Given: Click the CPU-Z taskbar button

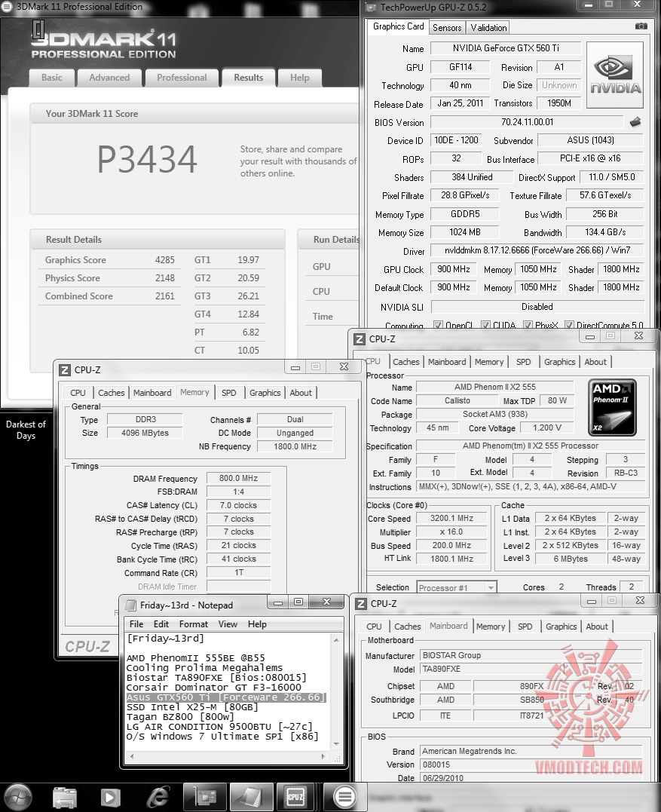Looking at the screenshot, I should (x=295, y=797).
